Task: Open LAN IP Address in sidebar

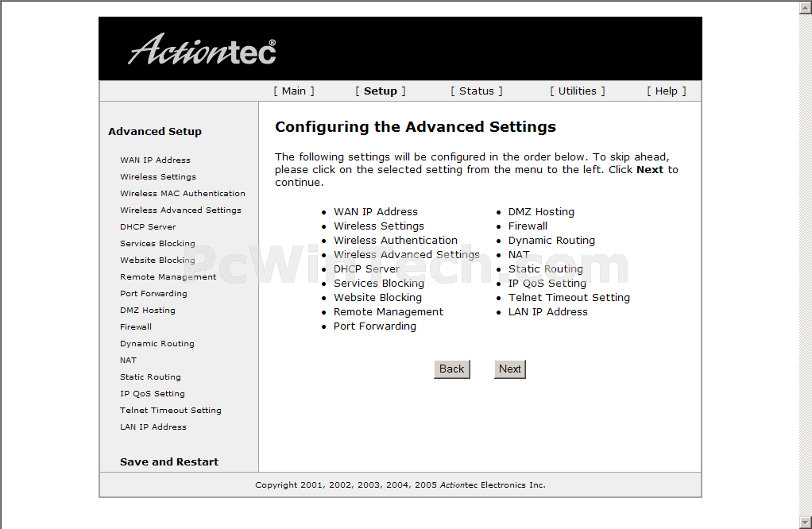Action: coord(153,427)
